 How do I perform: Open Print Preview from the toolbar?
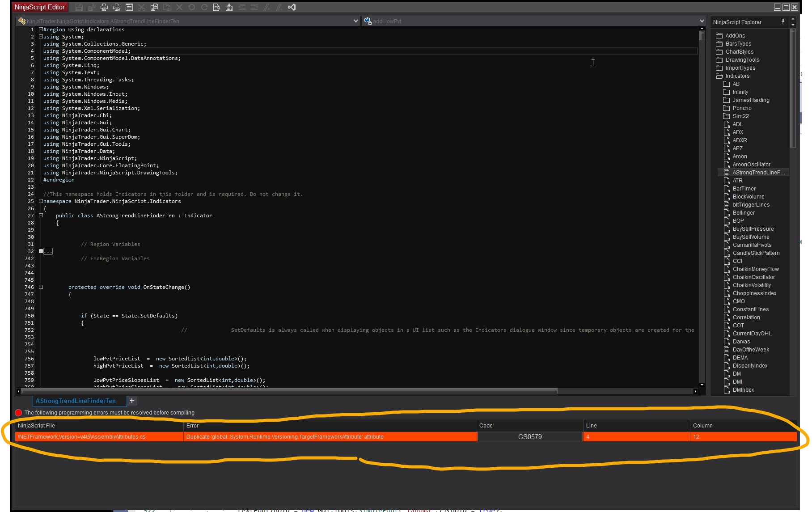117,7
